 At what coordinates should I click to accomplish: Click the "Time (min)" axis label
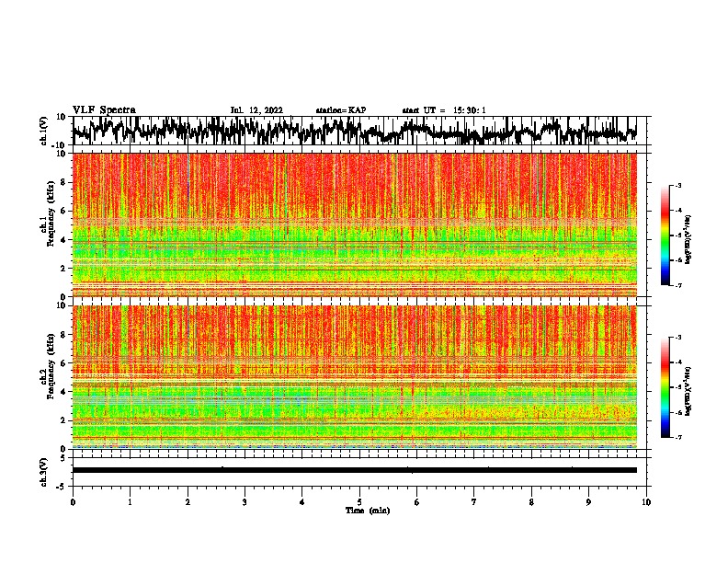coord(368,511)
